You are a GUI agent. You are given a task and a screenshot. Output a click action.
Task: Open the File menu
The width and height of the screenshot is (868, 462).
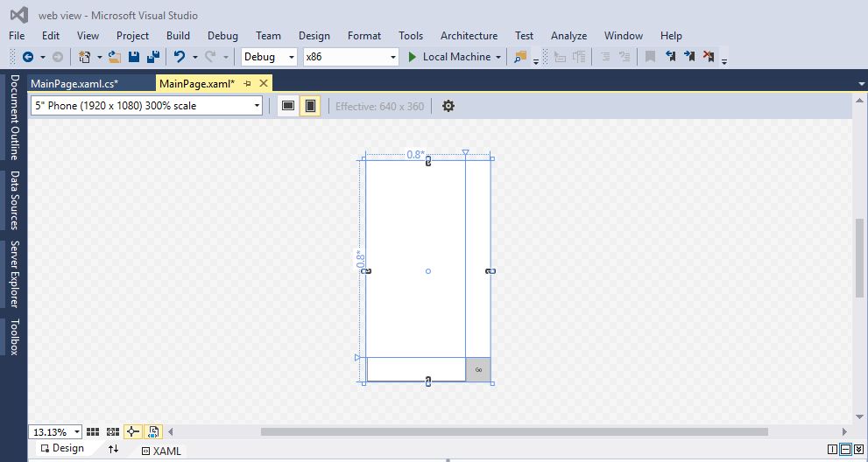(x=17, y=35)
